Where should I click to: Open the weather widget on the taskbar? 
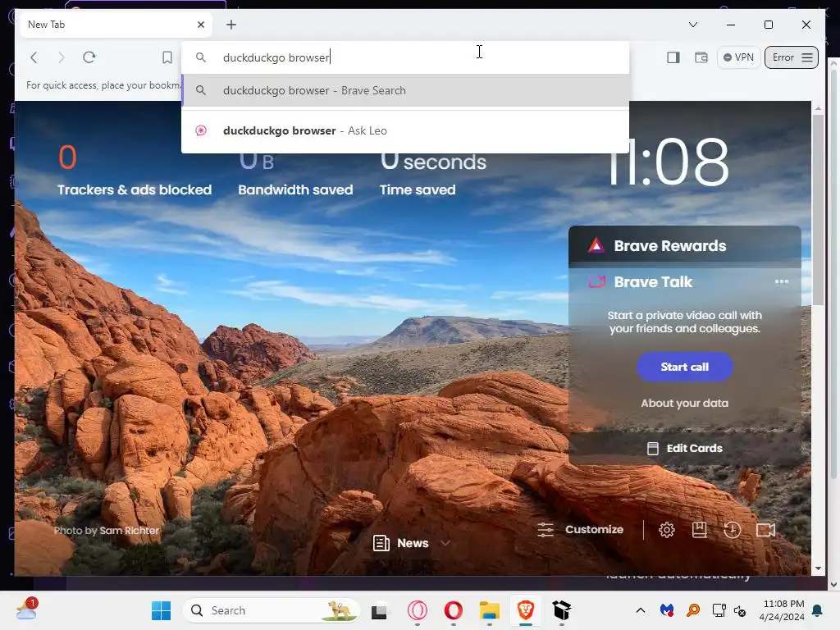tap(26, 609)
